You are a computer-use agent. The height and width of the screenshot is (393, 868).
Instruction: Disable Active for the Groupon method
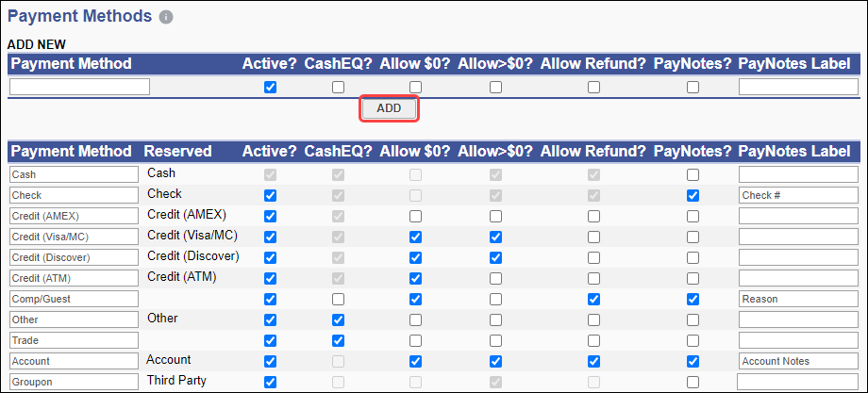pos(271,382)
